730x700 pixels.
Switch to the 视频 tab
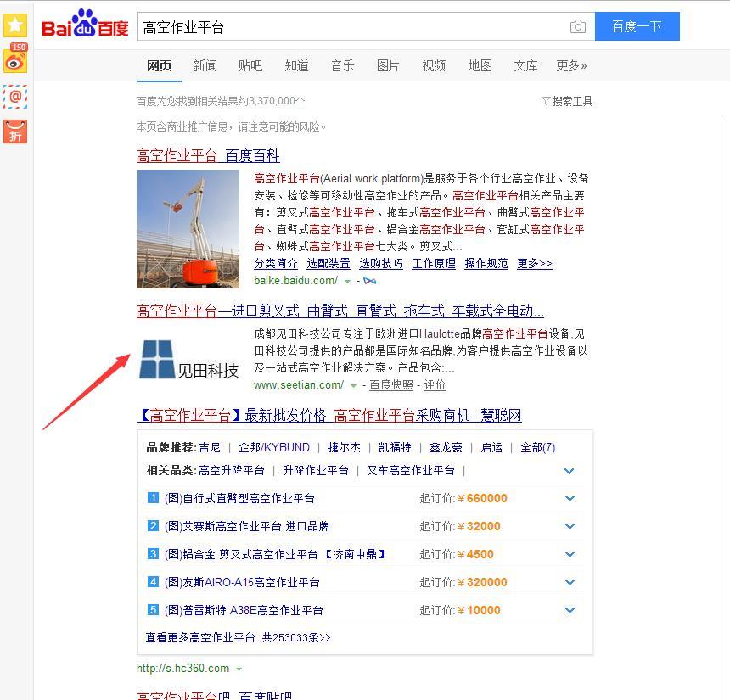coord(434,65)
